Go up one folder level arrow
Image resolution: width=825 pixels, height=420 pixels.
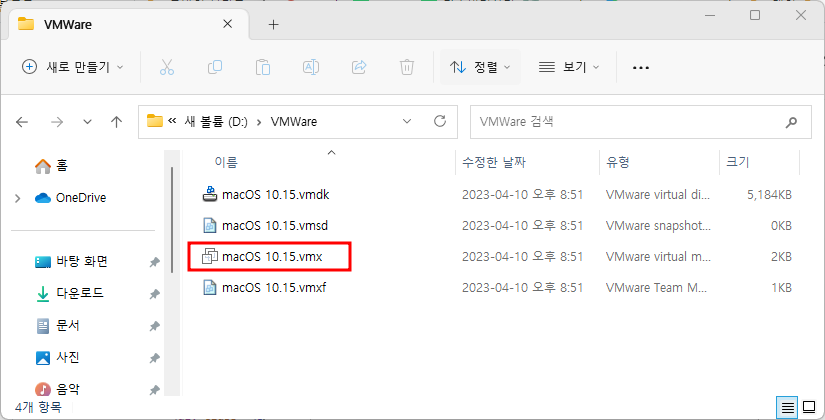(116, 122)
